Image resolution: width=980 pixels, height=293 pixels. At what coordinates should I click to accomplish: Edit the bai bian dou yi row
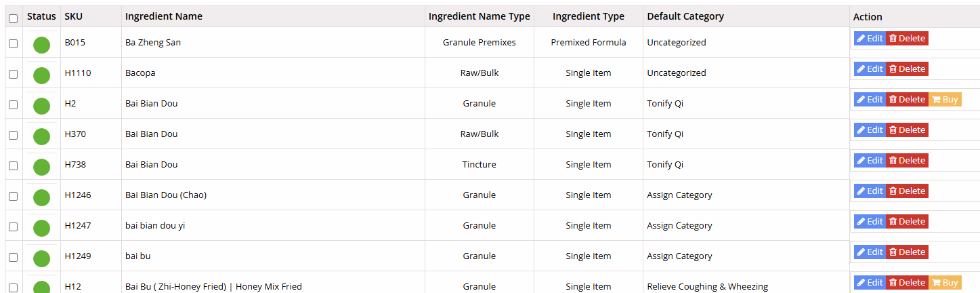point(870,222)
